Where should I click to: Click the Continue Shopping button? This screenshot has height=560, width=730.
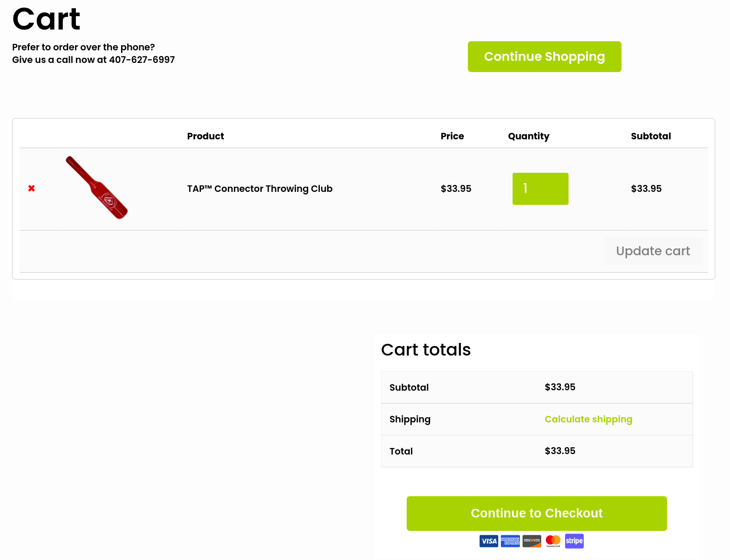point(544,57)
